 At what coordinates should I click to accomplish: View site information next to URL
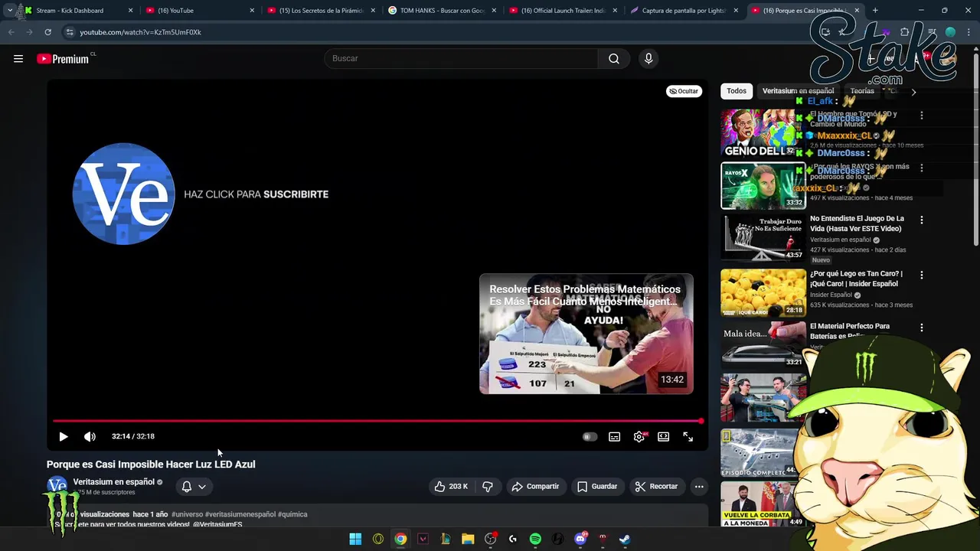point(70,32)
